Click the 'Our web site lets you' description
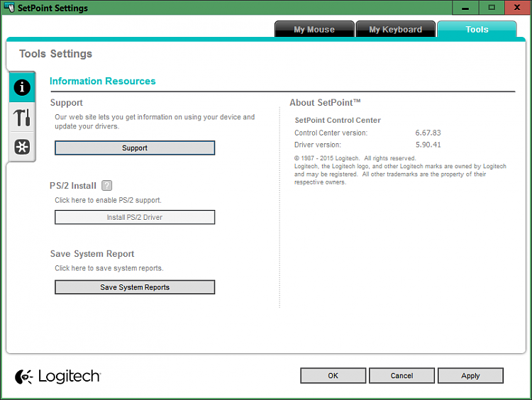This screenshot has width=532, height=400. [155, 121]
